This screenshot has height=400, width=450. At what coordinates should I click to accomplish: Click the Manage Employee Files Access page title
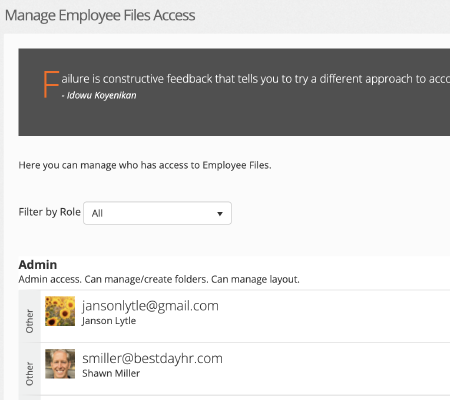[100, 15]
